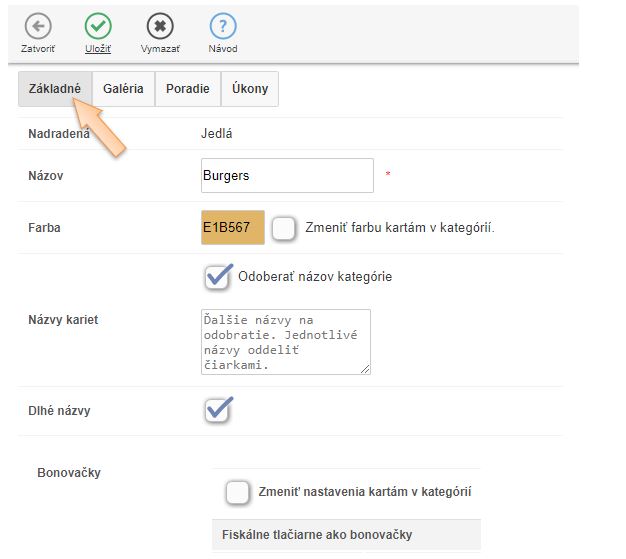The height and width of the screenshot is (559, 626).
Task: Switch to the Základné tab
Action: pyautogui.click(x=55, y=89)
